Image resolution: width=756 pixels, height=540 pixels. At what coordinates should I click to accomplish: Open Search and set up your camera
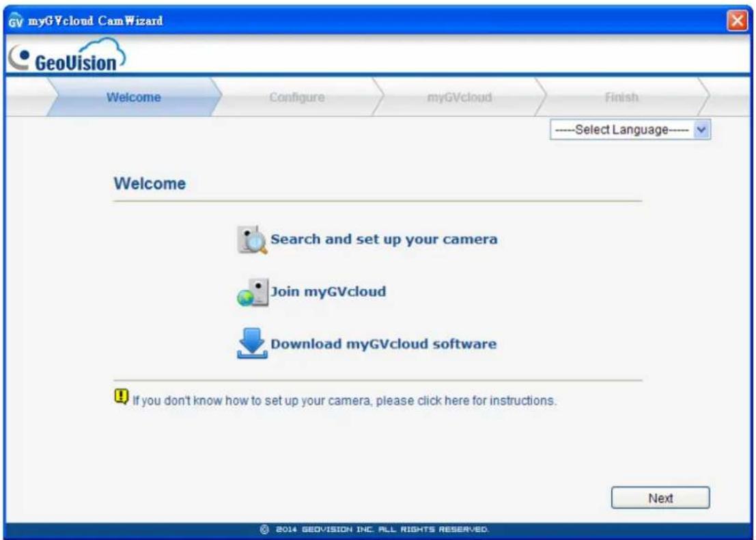tap(384, 239)
